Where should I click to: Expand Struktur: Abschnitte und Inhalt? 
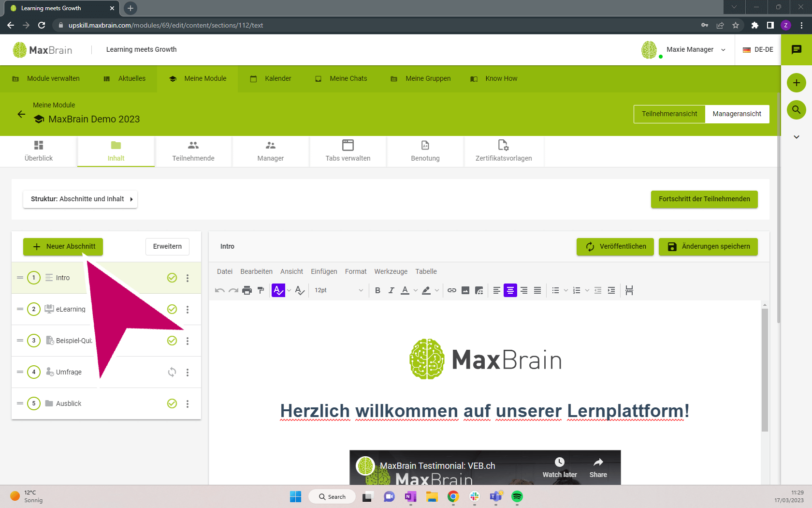80,199
